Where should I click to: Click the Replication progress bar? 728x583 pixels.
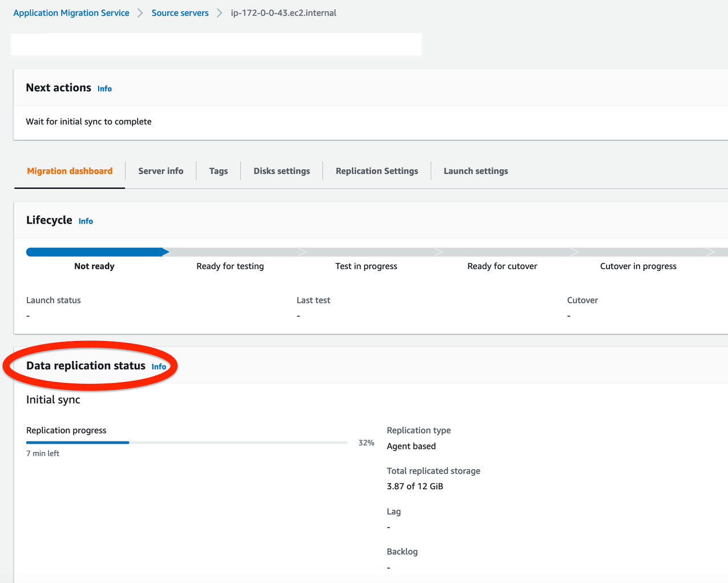tap(187, 442)
